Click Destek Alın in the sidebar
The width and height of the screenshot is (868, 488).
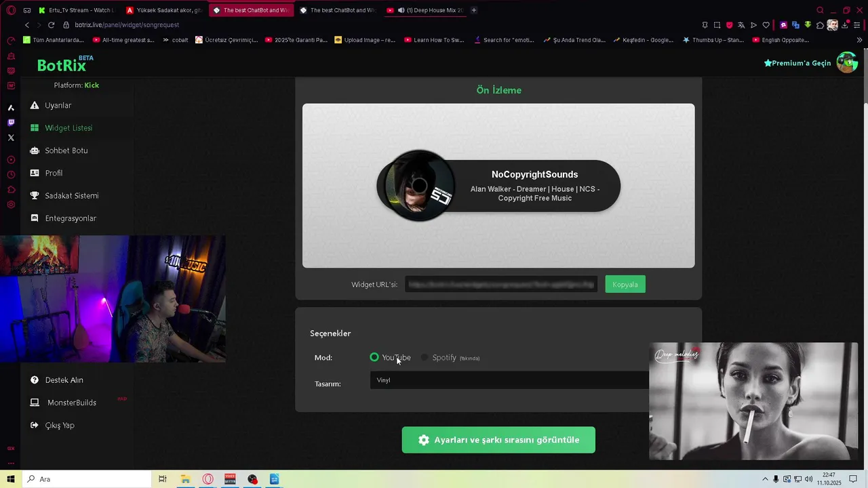click(57, 380)
